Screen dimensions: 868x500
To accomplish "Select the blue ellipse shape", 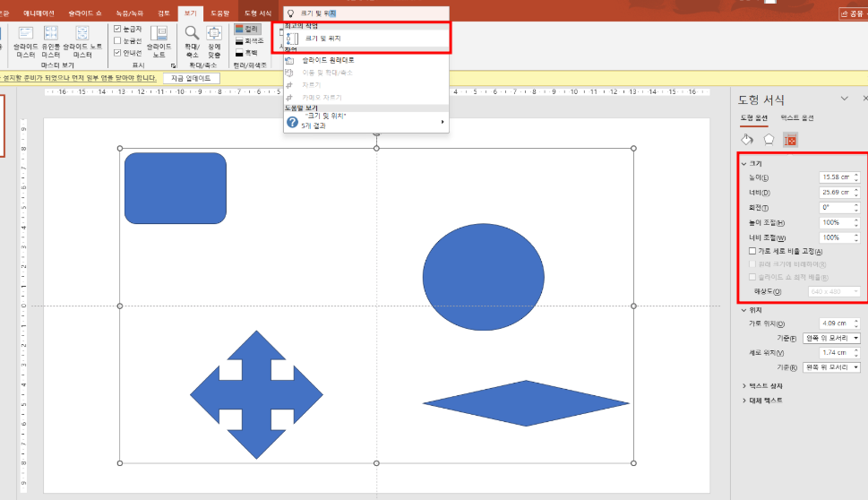I will point(484,277).
